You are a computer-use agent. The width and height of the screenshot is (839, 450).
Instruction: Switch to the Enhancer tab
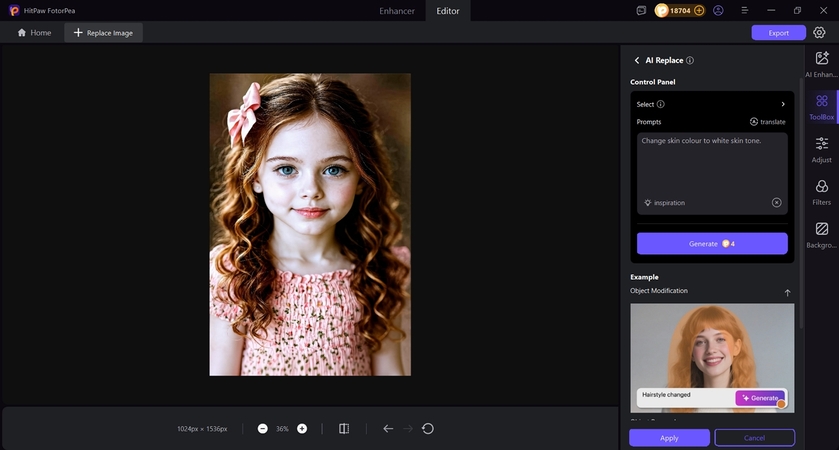(397, 10)
